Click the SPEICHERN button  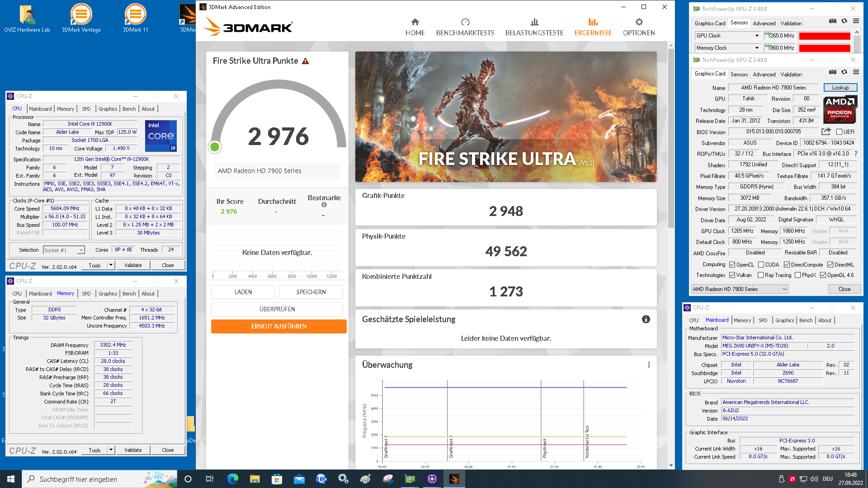[x=311, y=292]
